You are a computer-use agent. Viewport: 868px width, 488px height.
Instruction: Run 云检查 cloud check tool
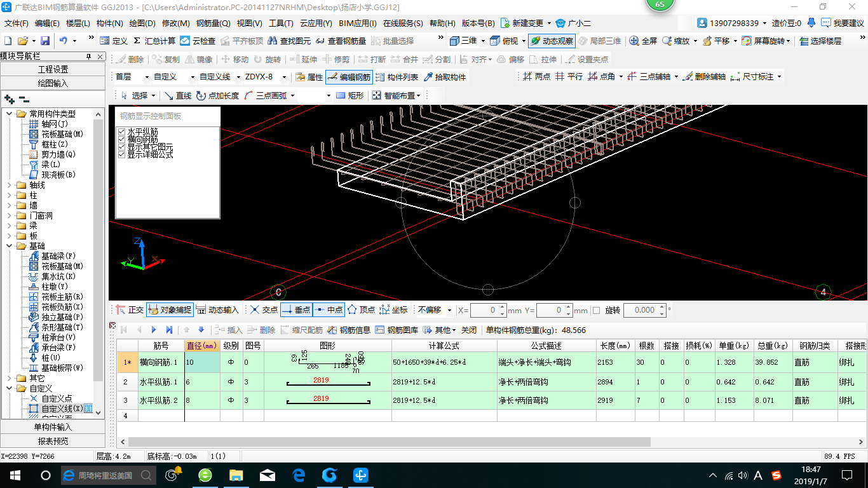tap(198, 41)
